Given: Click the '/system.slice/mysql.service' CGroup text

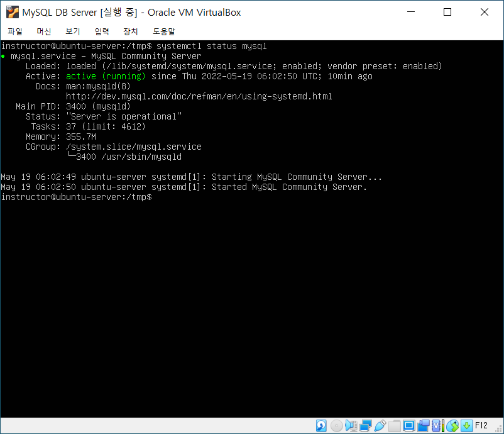Looking at the screenshot, I should click(134, 147).
